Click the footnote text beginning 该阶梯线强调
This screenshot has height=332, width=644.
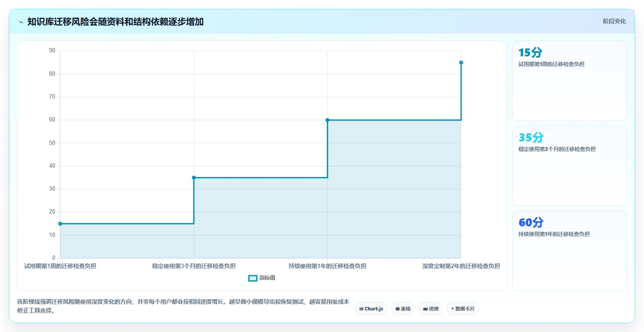tap(183, 306)
